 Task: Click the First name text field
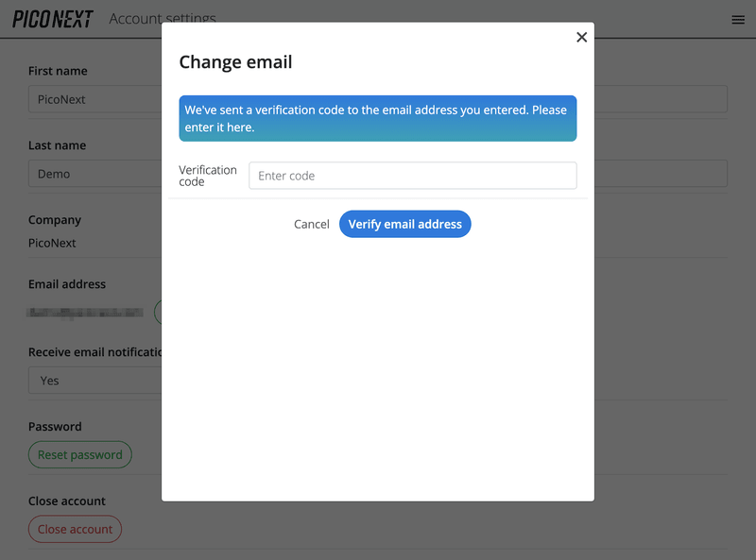pyautogui.click(x=94, y=99)
